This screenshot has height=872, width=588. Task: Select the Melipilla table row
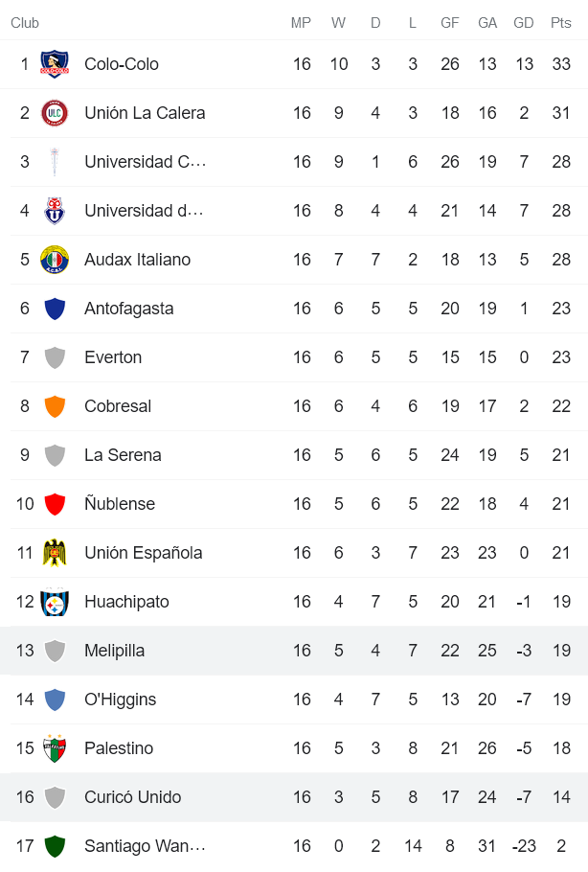pyautogui.click(x=294, y=651)
